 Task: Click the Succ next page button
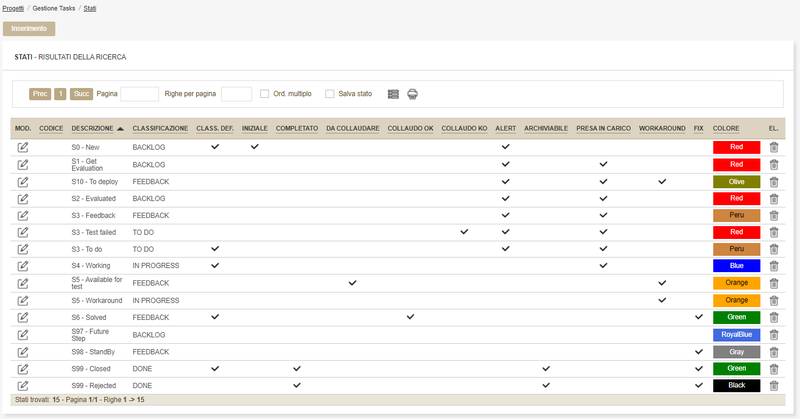point(82,94)
